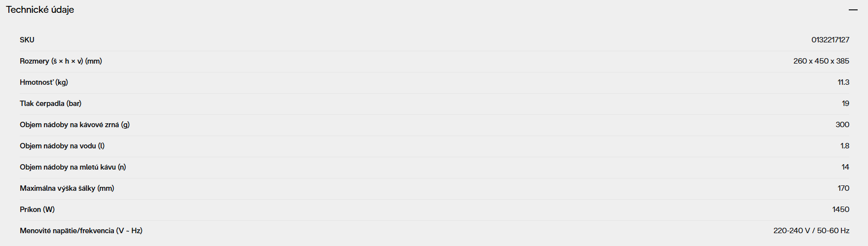Click the Technické údaje heading

pyautogui.click(x=40, y=10)
